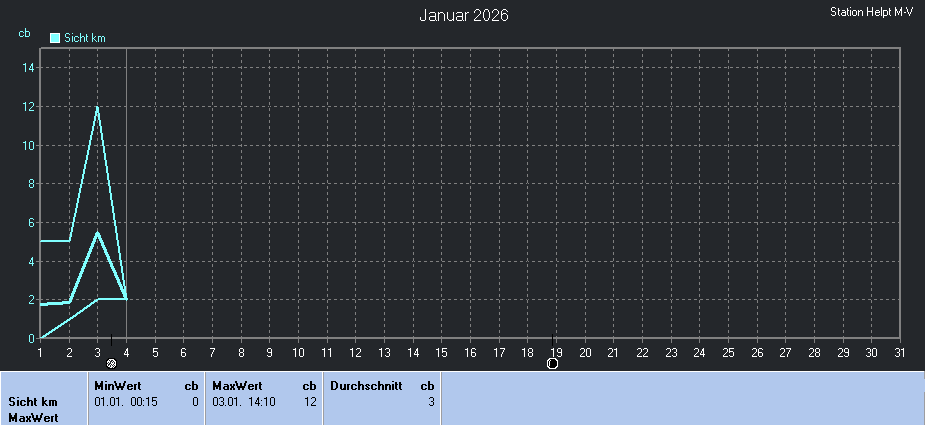Click day 15 on the x-axis
The height and width of the screenshot is (425, 925).
[441, 352]
